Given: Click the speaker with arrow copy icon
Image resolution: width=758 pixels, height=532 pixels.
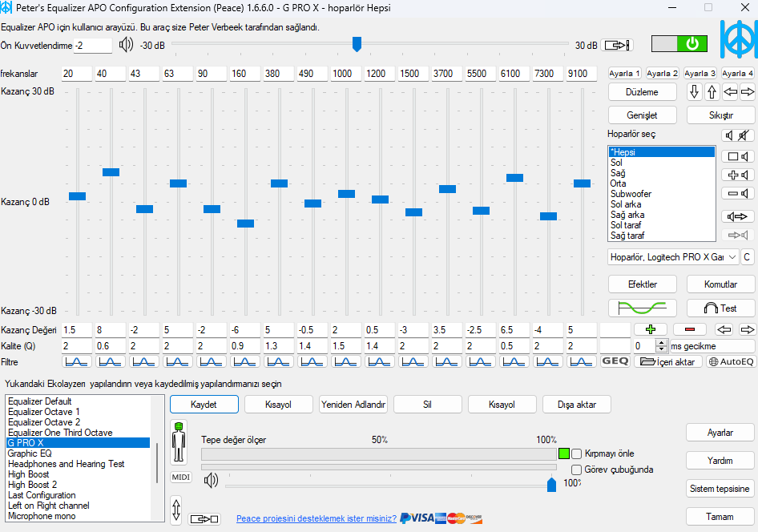Looking at the screenshot, I should (x=738, y=216).
